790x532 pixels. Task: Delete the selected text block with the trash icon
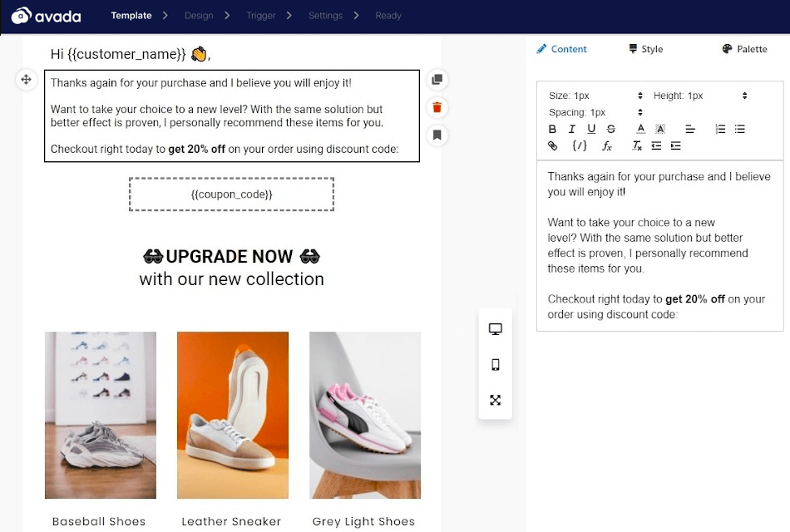[x=437, y=107]
